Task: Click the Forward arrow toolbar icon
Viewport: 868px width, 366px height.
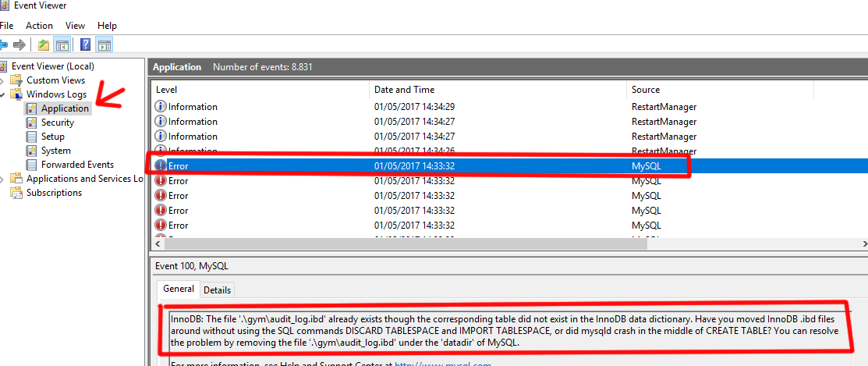Action: 19,44
